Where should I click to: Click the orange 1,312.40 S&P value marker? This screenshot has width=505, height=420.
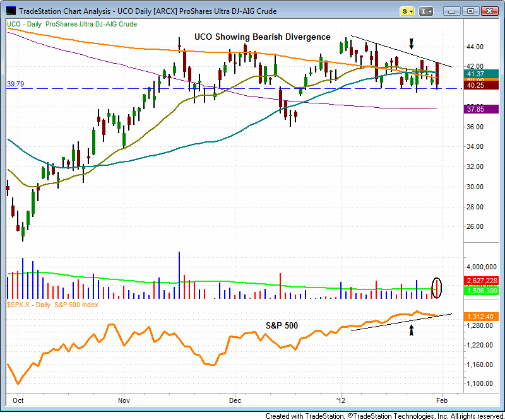tap(481, 317)
